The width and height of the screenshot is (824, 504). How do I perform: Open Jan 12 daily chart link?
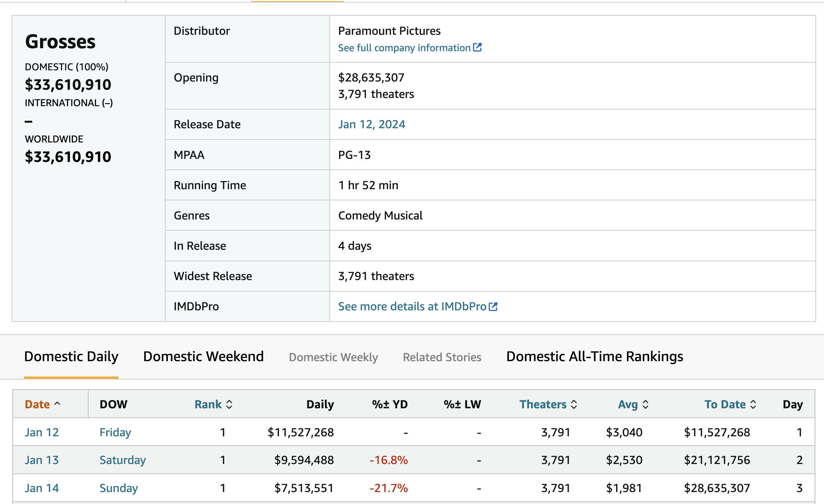[x=42, y=432]
